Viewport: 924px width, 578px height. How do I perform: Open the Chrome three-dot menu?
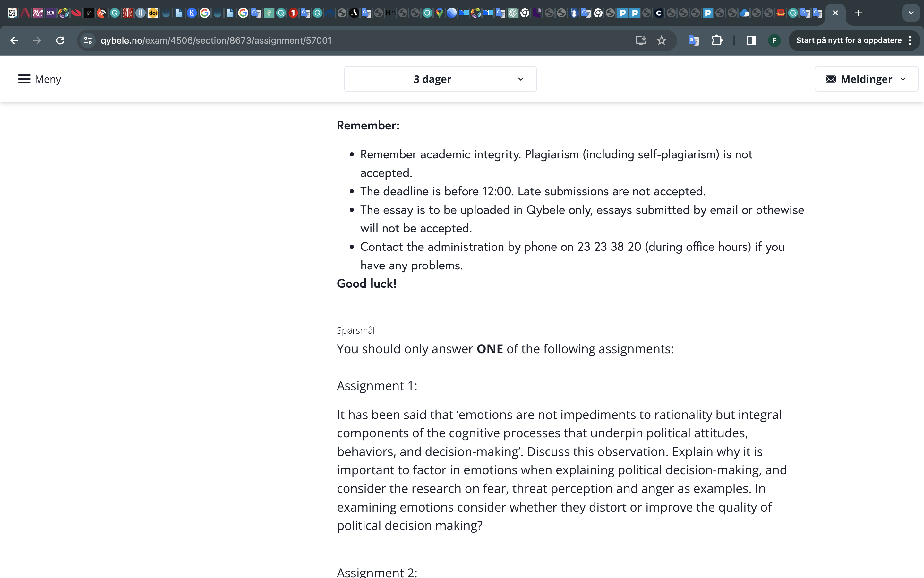click(x=910, y=40)
